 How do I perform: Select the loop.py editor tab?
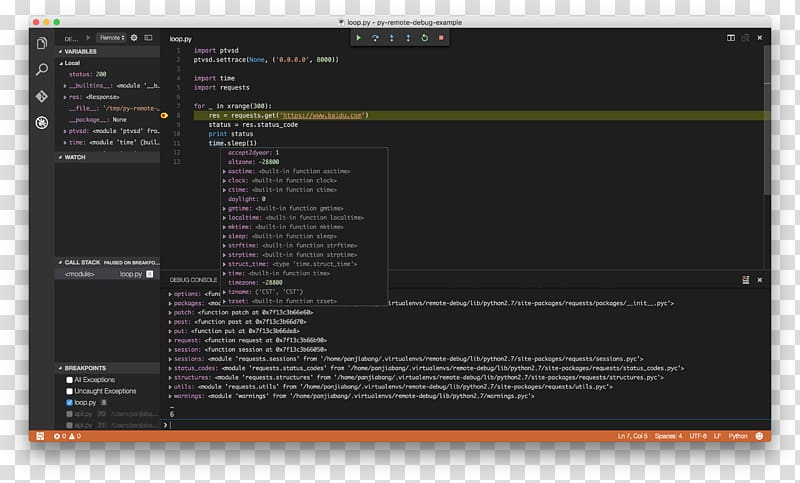[x=181, y=37]
